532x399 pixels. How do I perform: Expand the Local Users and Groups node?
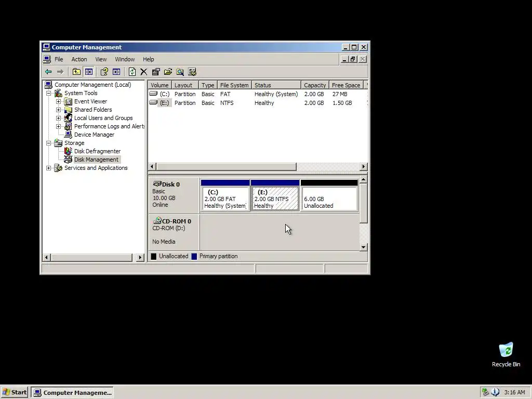58,118
